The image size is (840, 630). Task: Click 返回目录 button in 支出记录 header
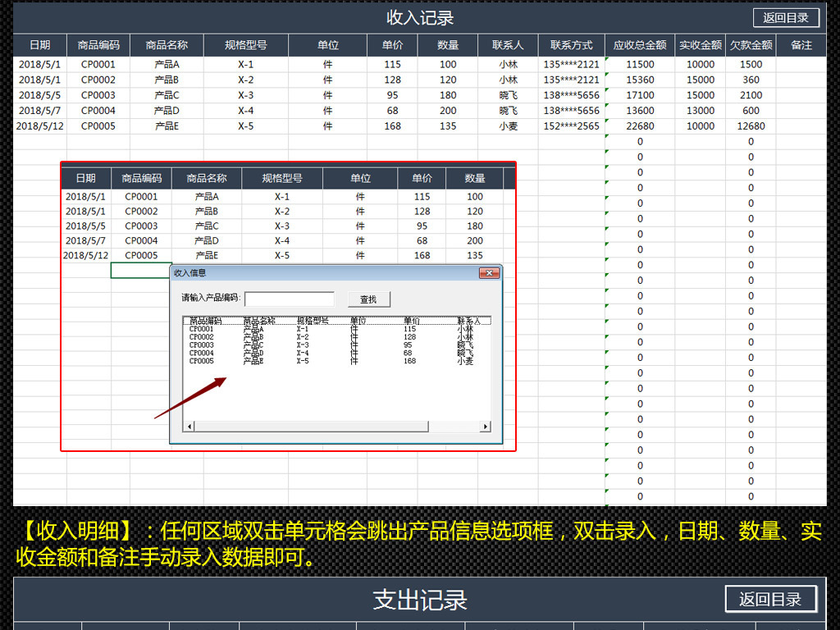pyautogui.click(x=770, y=599)
